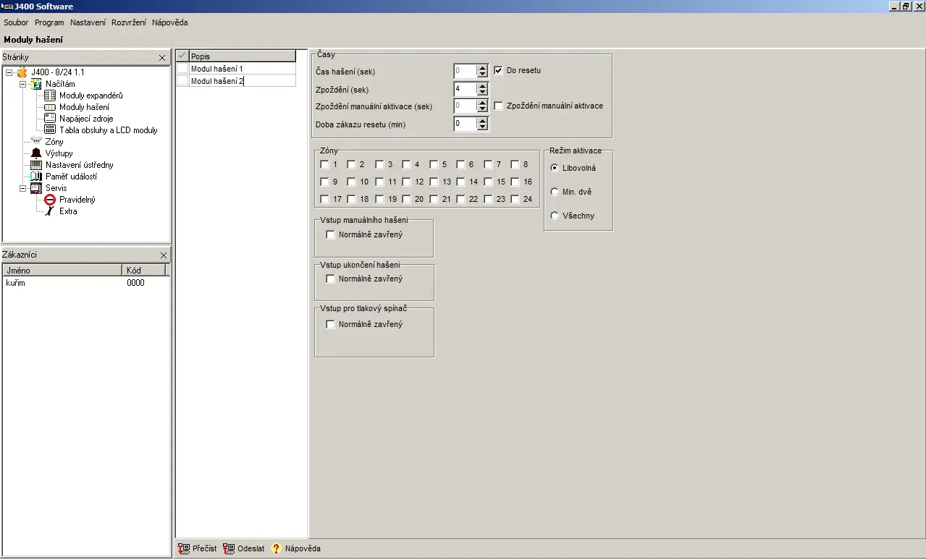The image size is (926, 560).
Task: Check zone 12 checkbox
Action: point(407,182)
